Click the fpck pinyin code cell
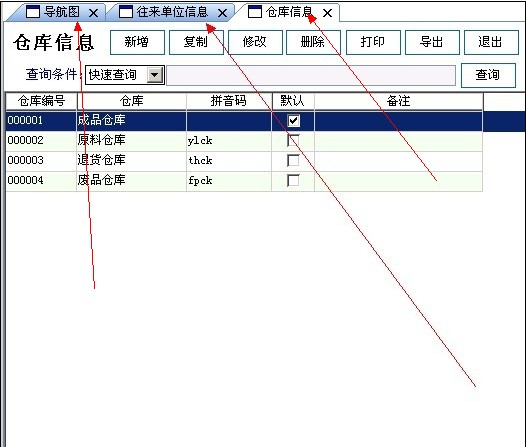 pos(229,181)
